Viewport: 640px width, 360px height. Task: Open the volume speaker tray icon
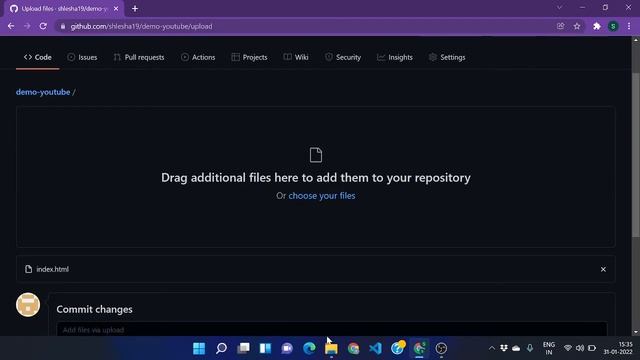tap(580, 348)
